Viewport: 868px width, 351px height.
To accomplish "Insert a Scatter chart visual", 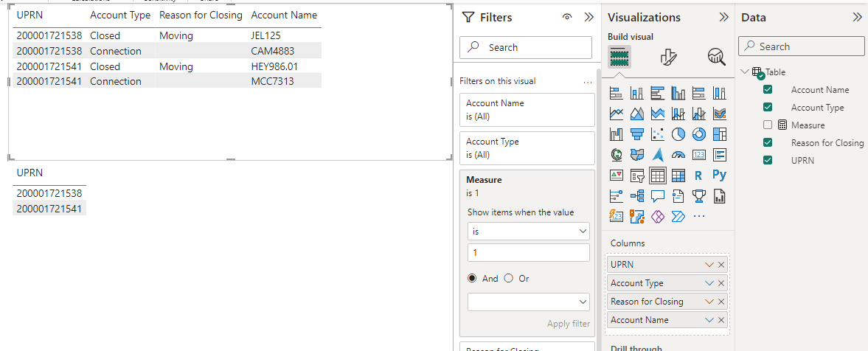I will coord(658,134).
